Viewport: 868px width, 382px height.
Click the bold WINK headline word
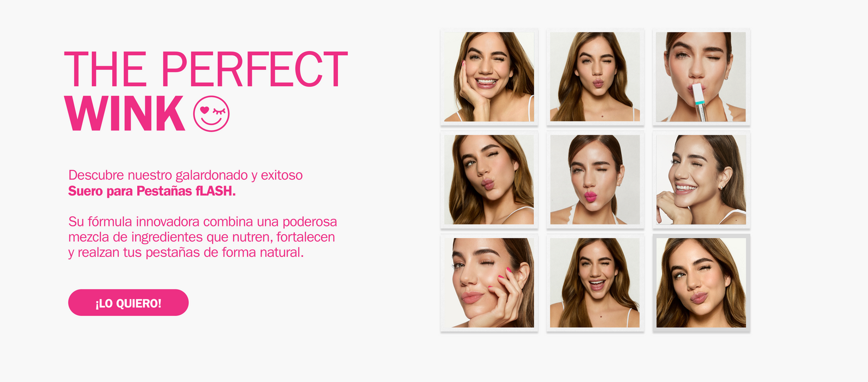[125, 113]
